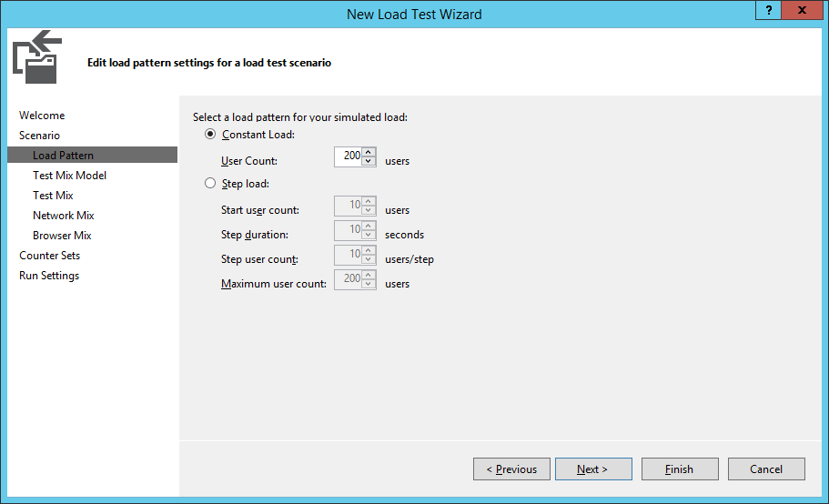829x504 pixels.
Task: Open help with the question mark button
Action: pos(769,10)
